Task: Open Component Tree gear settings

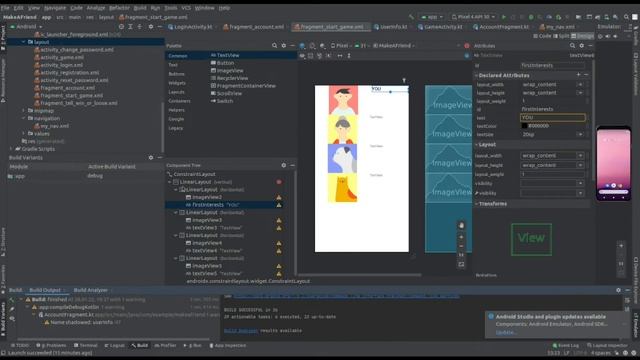Action: coord(284,165)
